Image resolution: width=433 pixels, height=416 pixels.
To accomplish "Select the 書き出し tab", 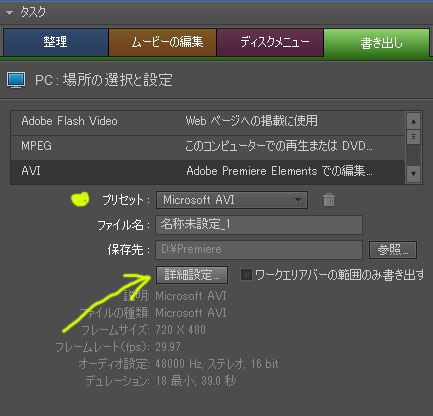I will pyautogui.click(x=377, y=43).
